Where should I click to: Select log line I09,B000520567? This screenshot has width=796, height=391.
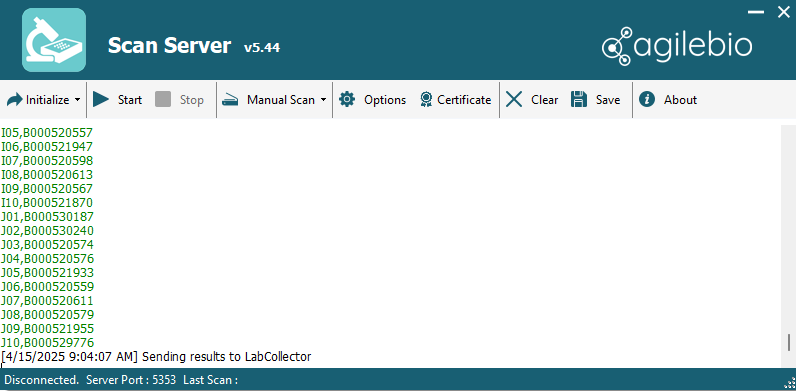click(47, 189)
